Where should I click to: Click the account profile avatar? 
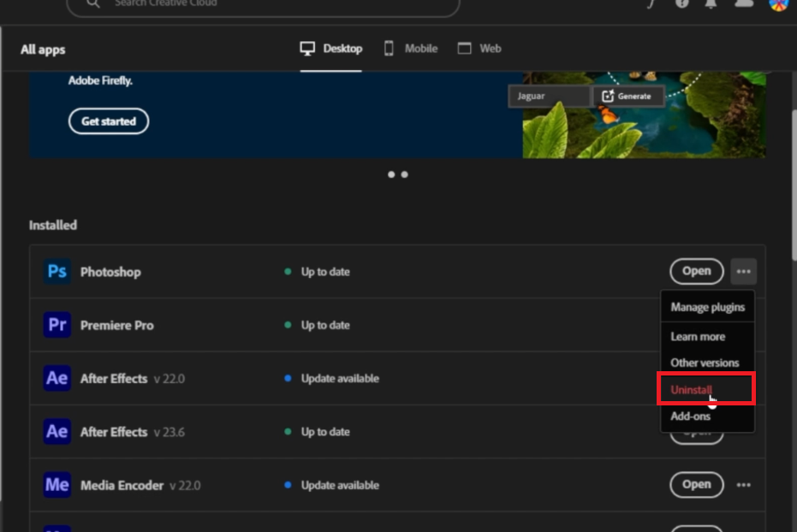tap(777, 3)
